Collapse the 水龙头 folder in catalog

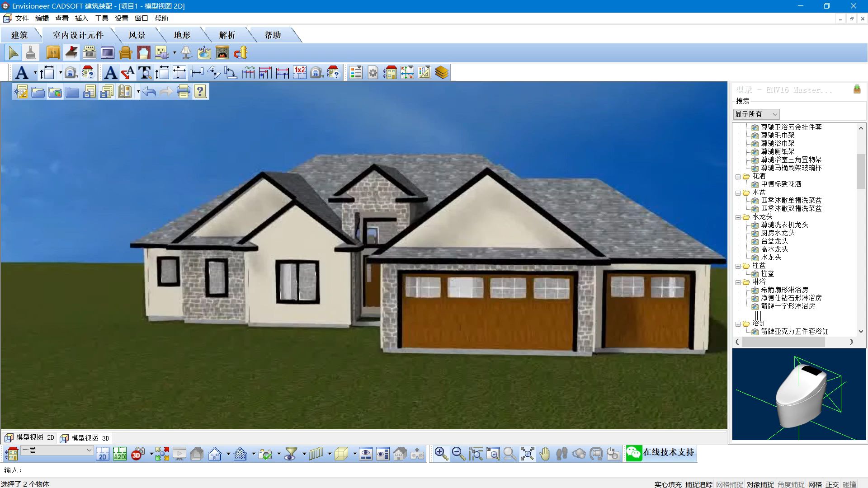tap(738, 217)
